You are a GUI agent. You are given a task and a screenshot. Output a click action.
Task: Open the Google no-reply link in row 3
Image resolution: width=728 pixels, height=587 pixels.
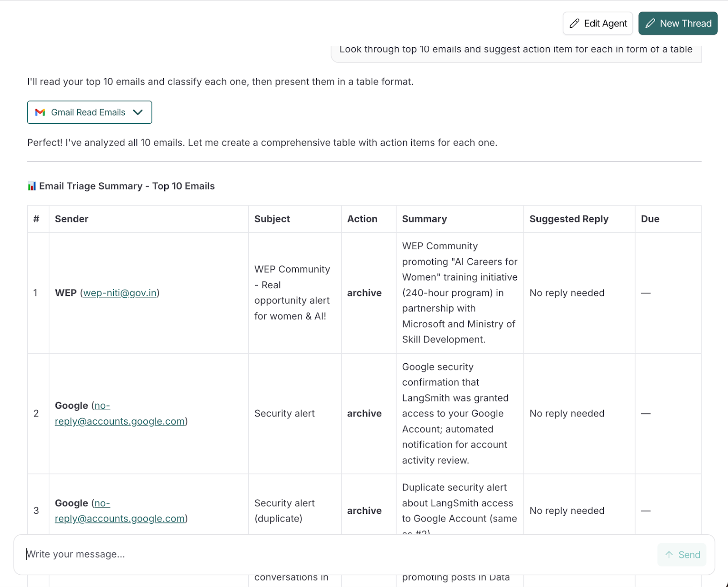[x=119, y=518]
